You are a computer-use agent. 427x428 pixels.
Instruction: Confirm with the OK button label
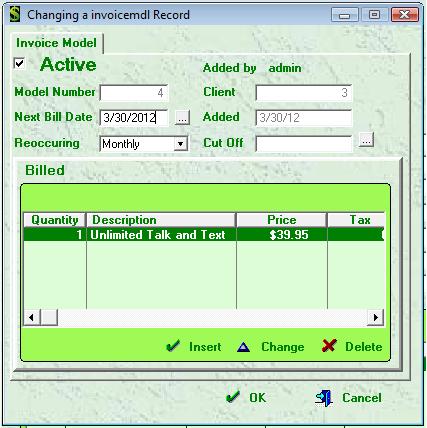point(258,397)
